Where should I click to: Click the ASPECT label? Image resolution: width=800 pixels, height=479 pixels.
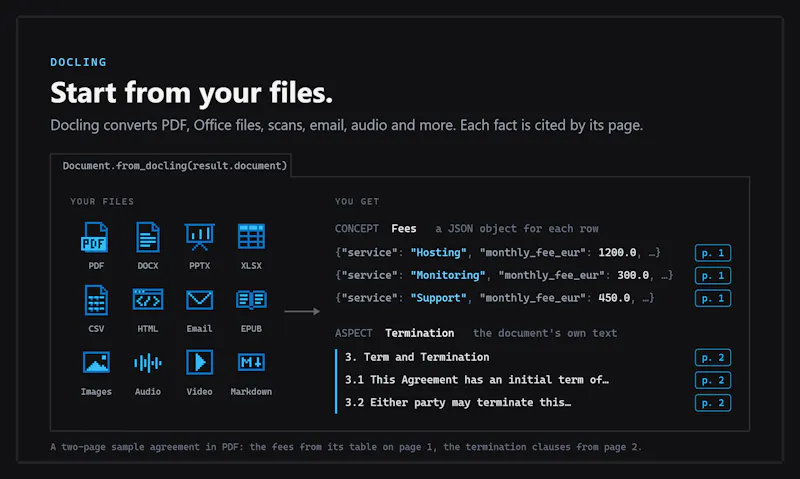(354, 333)
